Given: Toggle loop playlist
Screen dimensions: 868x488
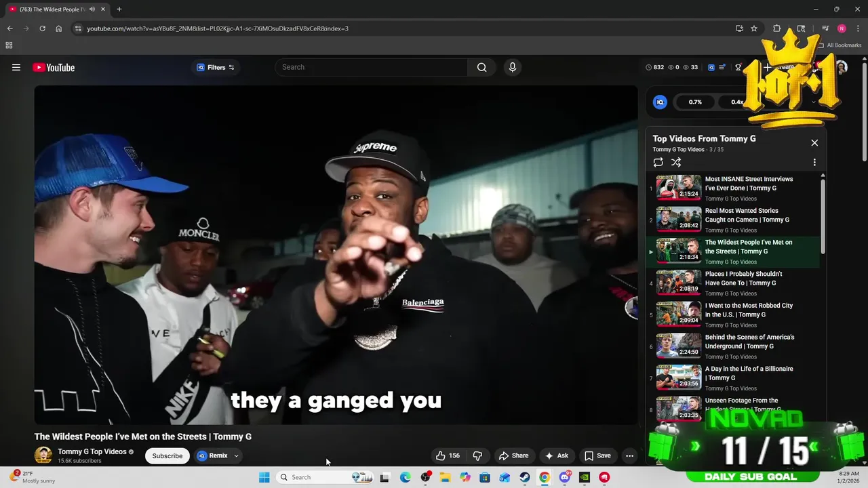Looking at the screenshot, I should [x=658, y=162].
